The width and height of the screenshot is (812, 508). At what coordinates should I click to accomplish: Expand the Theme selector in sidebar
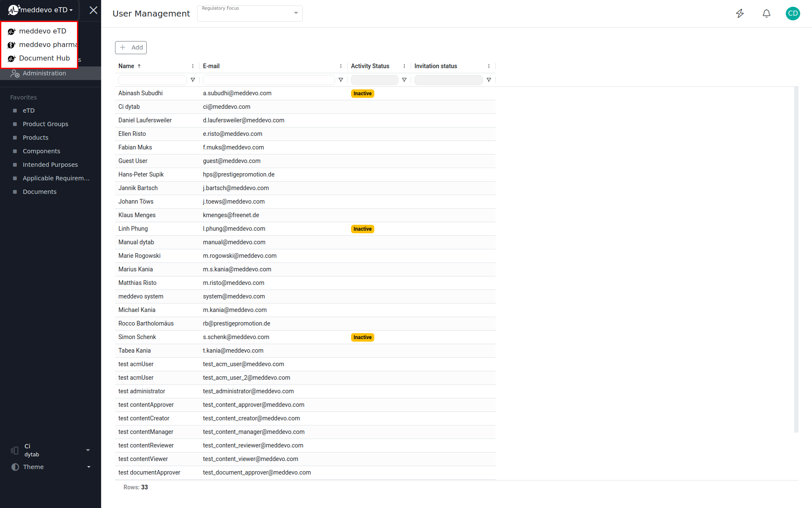(x=88, y=467)
